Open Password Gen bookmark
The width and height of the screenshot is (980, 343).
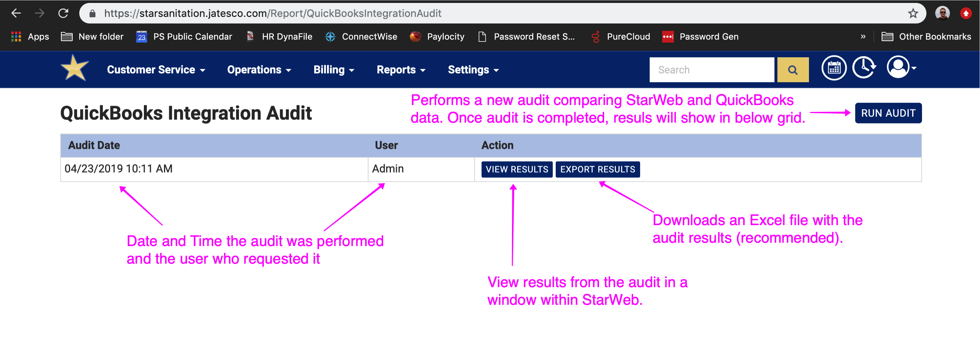point(700,37)
